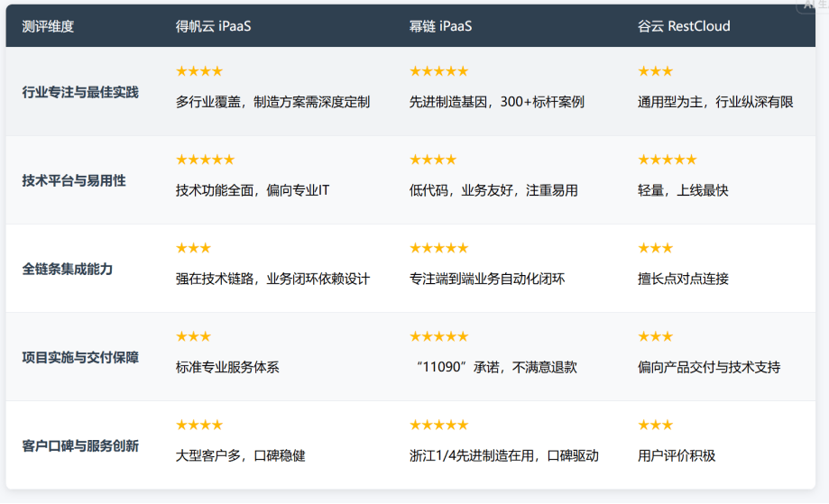Select the 测评维度 column header
This screenshot has height=504, width=829.
(48, 26)
